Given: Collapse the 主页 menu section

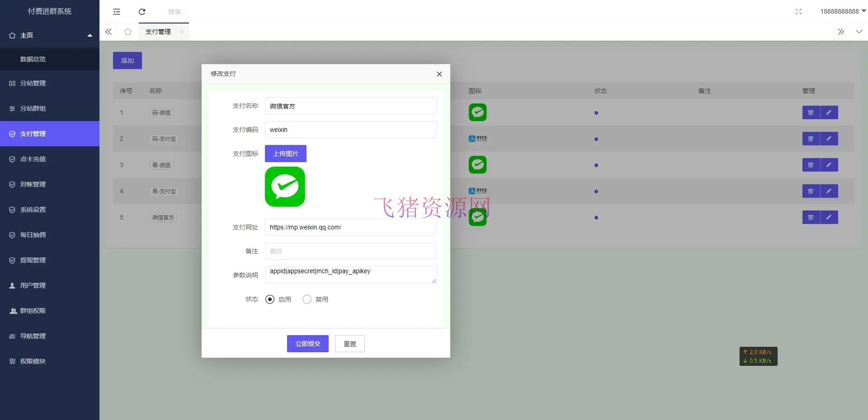Looking at the screenshot, I should [x=90, y=35].
